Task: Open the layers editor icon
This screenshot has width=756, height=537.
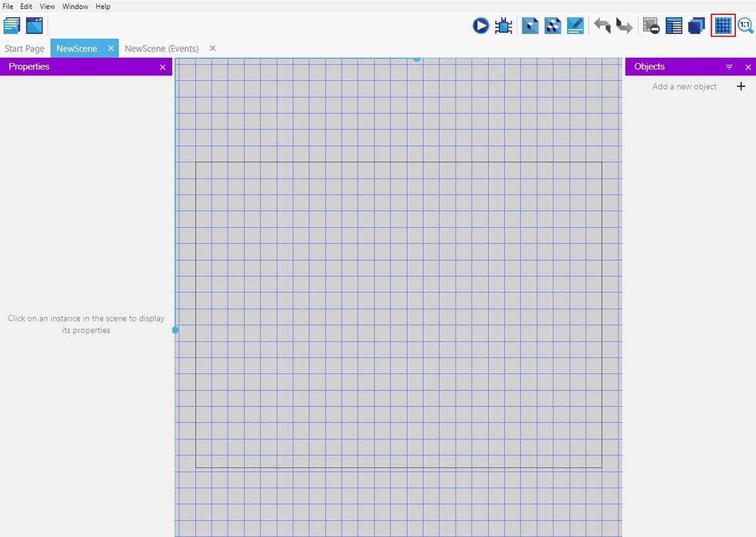Action: click(x=697, y=26)
